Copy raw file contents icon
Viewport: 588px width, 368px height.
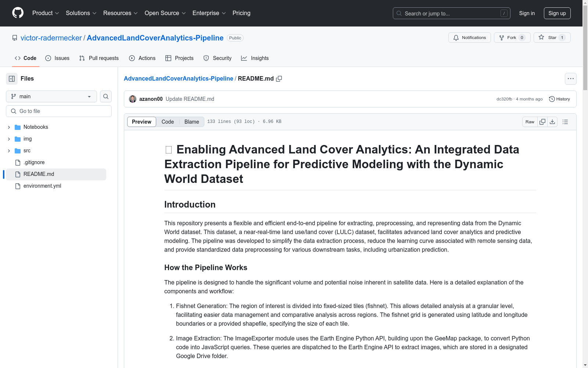pyautogui.click(x=542, y=121)
